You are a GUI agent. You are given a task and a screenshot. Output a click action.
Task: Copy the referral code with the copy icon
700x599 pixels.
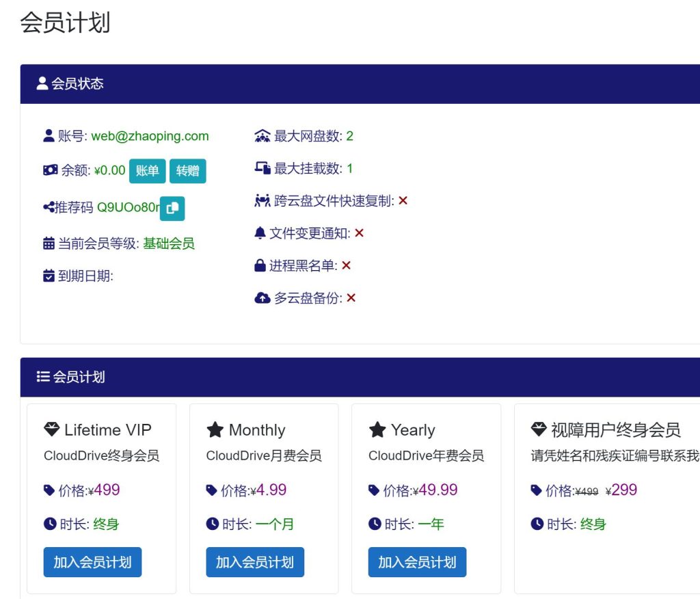(x=172, y=209)
